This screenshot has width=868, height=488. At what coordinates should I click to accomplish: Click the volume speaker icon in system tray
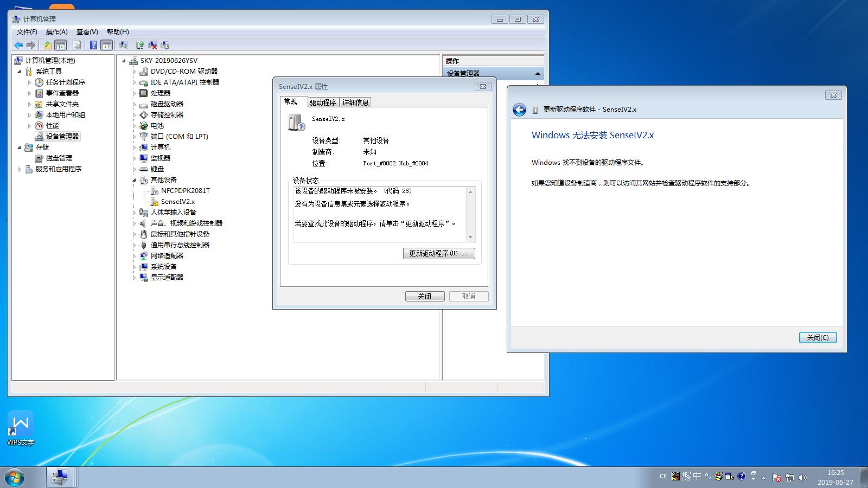pyautogui.click(x=803, y=478)
